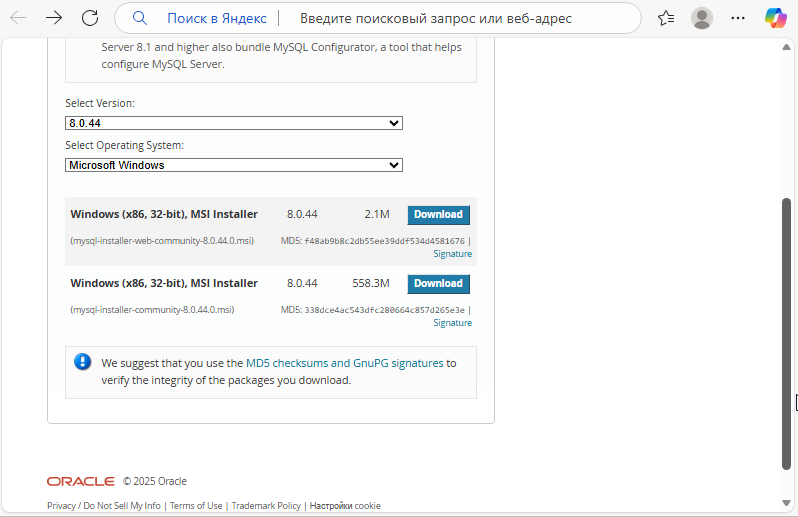Click the blue info icon beside the suggestion
The image size is (798, 517).
[82, 362]
